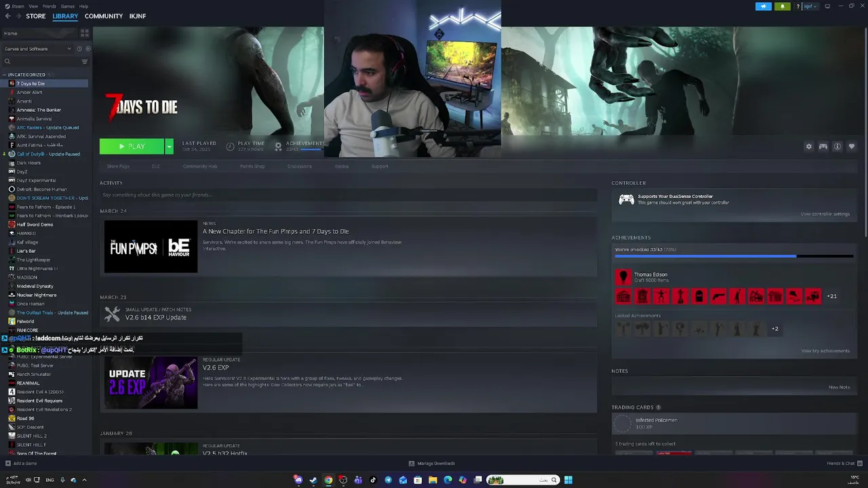Open Play options dropdown arrow
This screenshot has width=868, height=488.
[169, 146]
